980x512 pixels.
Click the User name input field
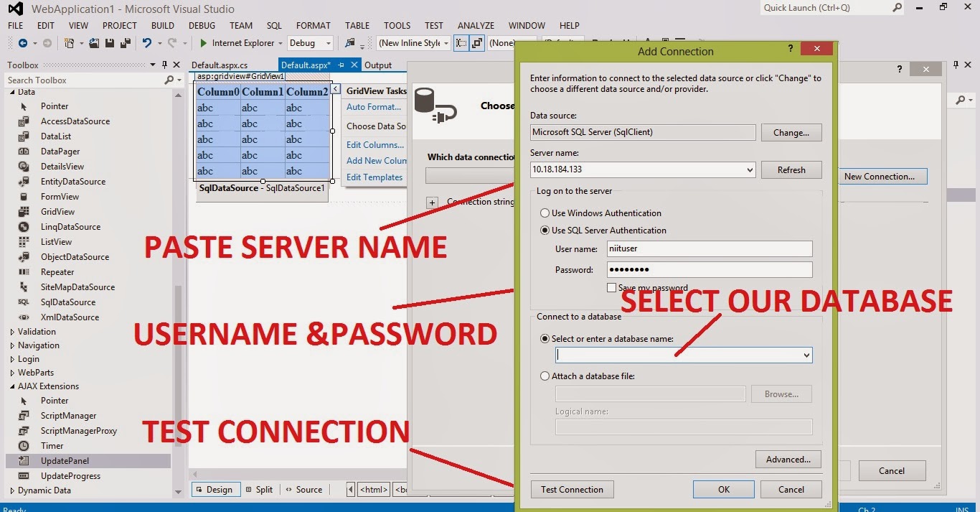pos(710,249)
